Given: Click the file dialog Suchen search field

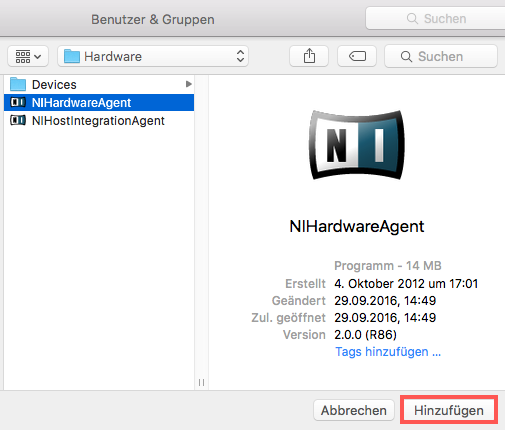Looking at the screenshot, I should [441, 56].
